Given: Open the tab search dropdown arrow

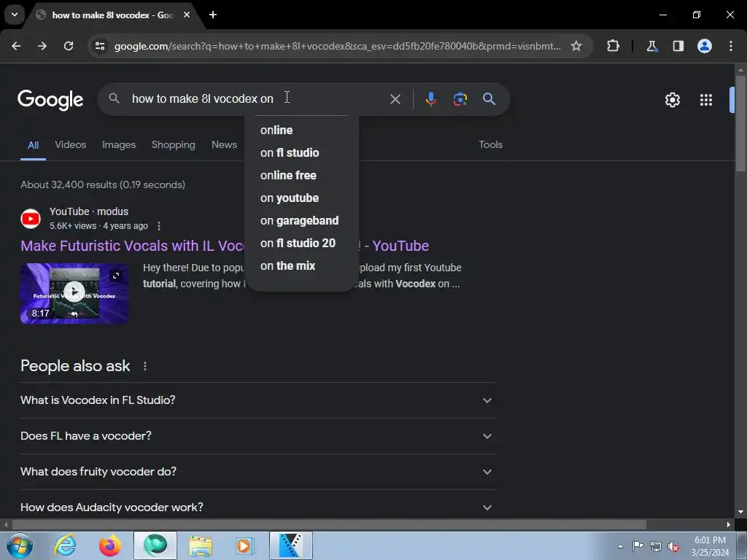Looking at the screenshot, I should (x=15, y=15).
